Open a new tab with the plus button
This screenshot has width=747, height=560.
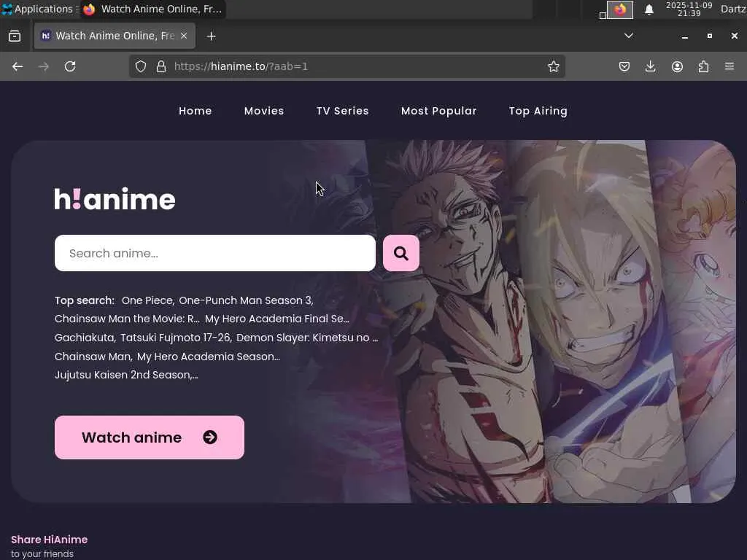211,36
